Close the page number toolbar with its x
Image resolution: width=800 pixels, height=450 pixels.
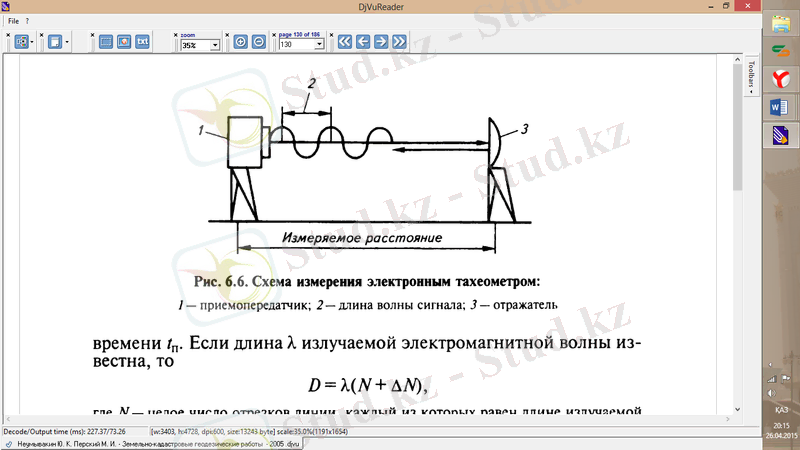[274, 35]
